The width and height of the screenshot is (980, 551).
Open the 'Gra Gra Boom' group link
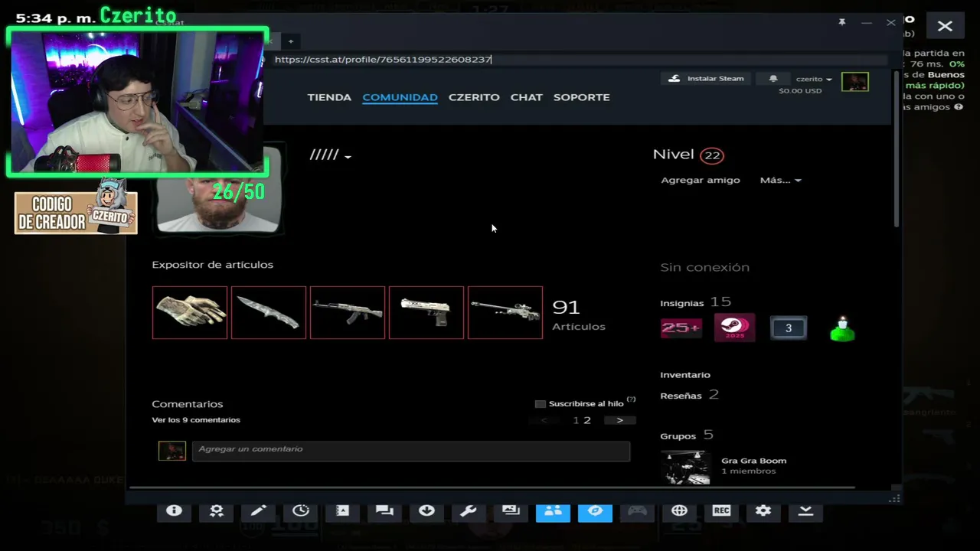[753, 461]
